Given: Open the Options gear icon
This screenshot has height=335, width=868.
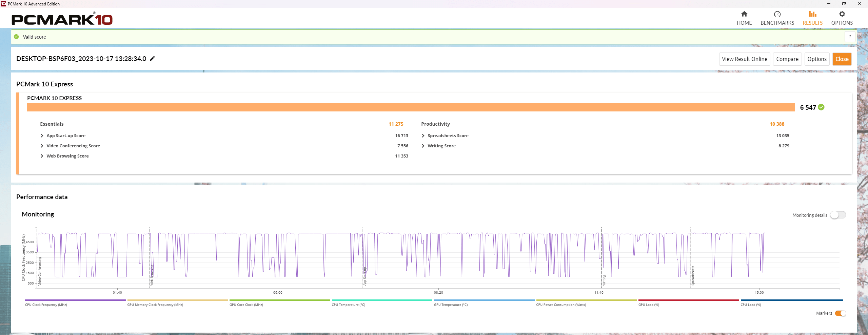Looking at the screenshot, I should click(842, 14).
